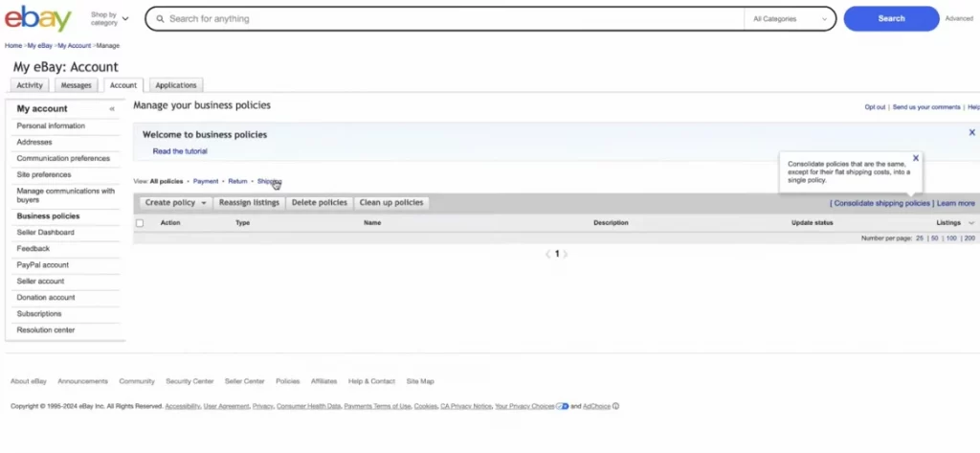Close the Consolidate policies tooltip
The height and width of the screenshot is (453, 980).
pos(916,158)
